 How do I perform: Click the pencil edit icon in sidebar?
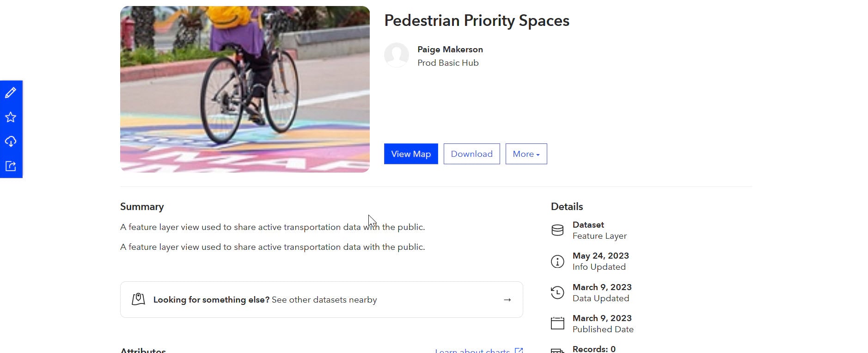coord(11,93)
